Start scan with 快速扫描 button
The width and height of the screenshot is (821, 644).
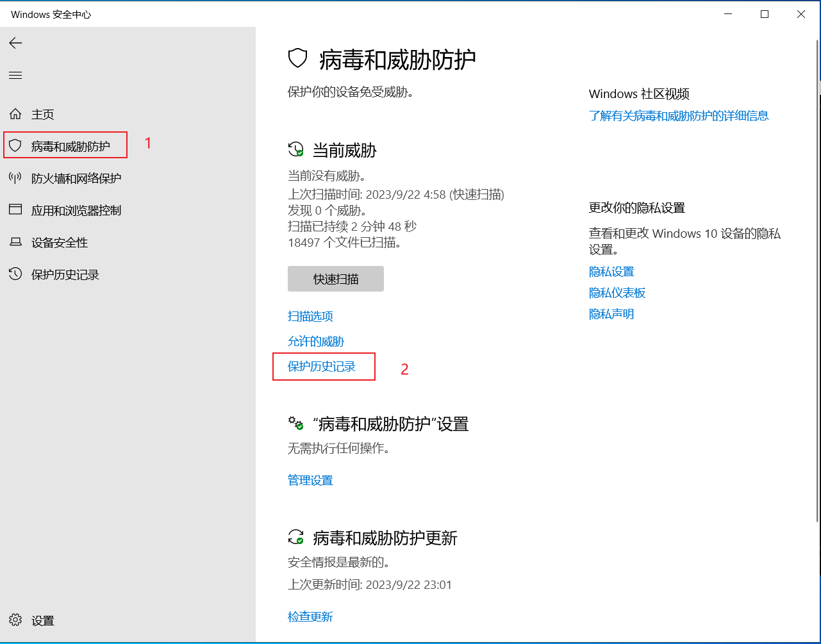[335, 279]
